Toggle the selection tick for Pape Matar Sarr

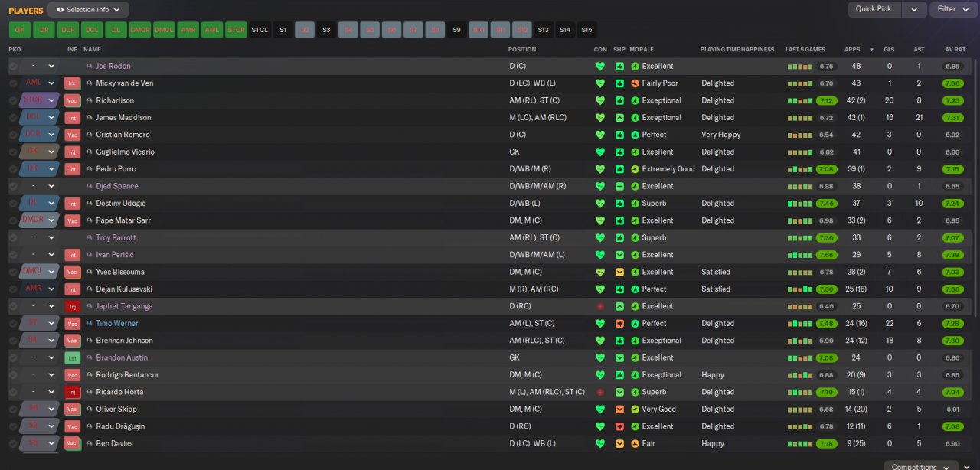(13, 220)
